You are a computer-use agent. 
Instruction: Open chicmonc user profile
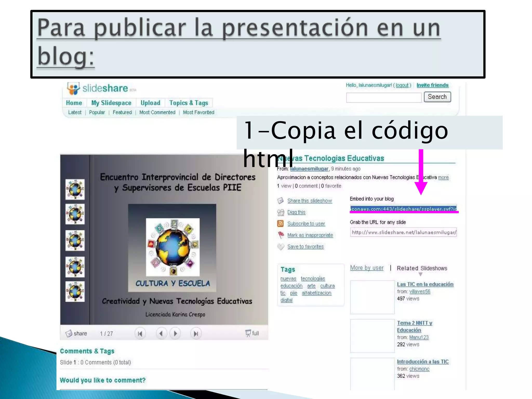419,369
